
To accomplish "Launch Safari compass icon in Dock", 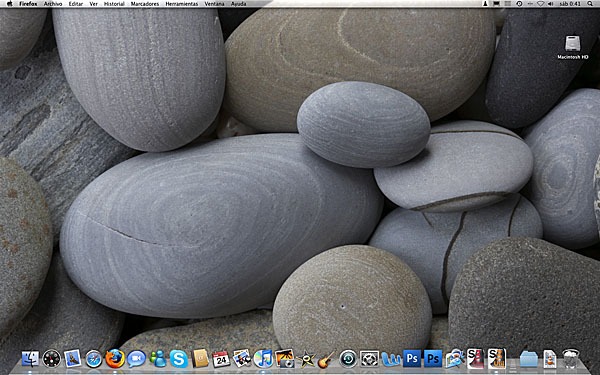I will coord(94,359).
